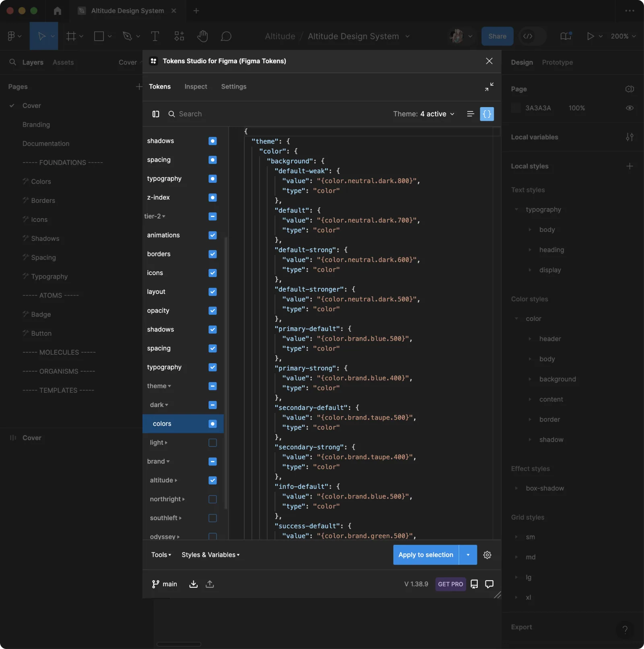
Task: Open the Styles & Variables dropdown
Action: click(x=211, y=555)
